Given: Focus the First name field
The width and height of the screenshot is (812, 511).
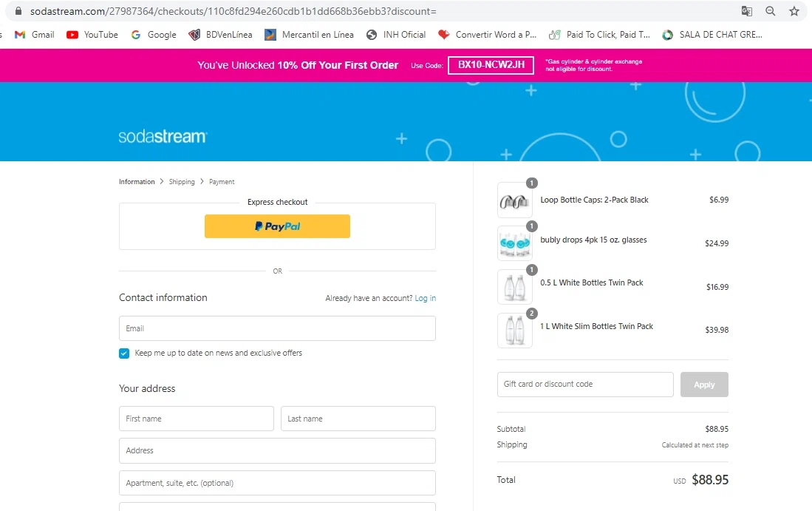Looking at the screenshot, I should [197, 419].
